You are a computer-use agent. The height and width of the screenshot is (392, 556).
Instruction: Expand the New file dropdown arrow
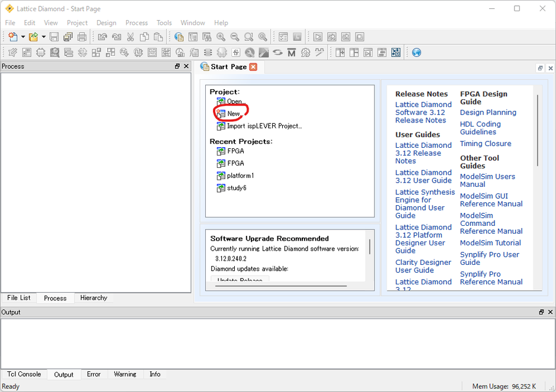coord(23,37)
